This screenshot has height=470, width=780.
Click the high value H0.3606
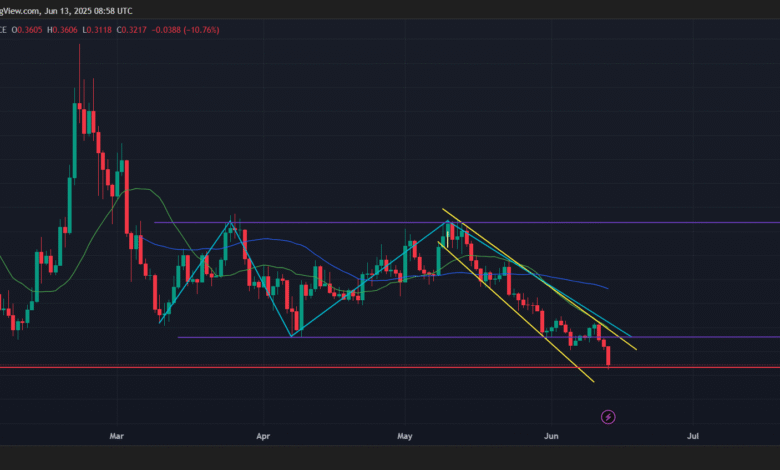(62, 30)
